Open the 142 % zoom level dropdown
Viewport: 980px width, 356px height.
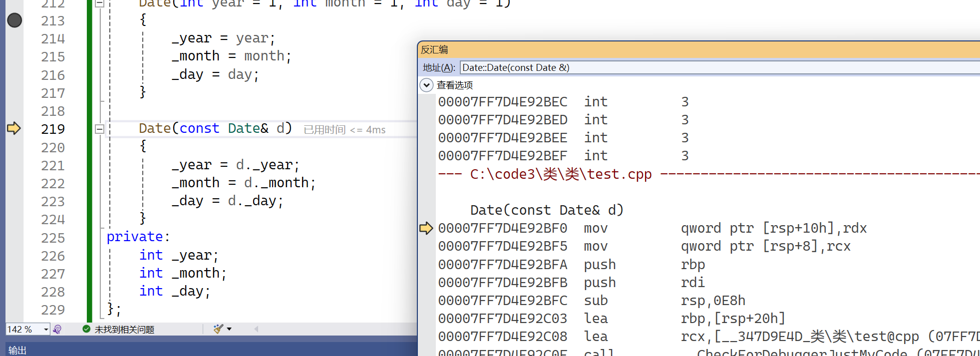(46, 329)
